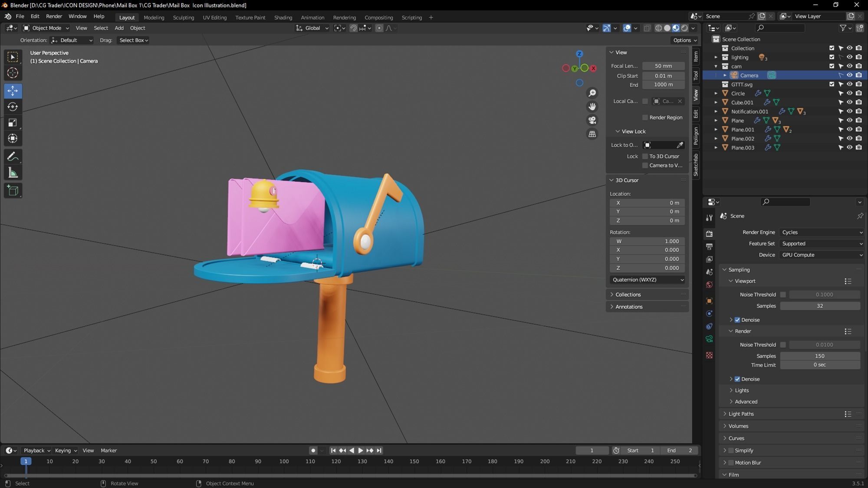Open the Blender logo menu
Viewport: 868px width, 488px height.
pyautogui.click(x=8, y=16)
